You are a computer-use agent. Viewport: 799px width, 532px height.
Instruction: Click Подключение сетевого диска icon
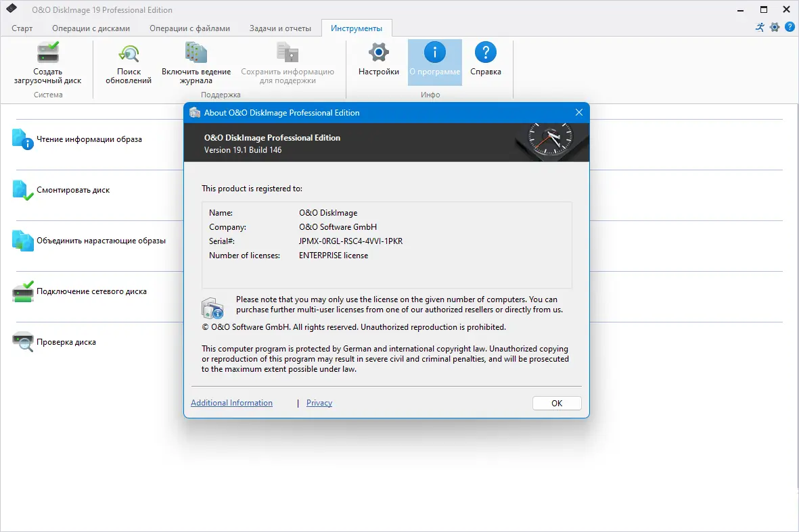click(23, 291)
